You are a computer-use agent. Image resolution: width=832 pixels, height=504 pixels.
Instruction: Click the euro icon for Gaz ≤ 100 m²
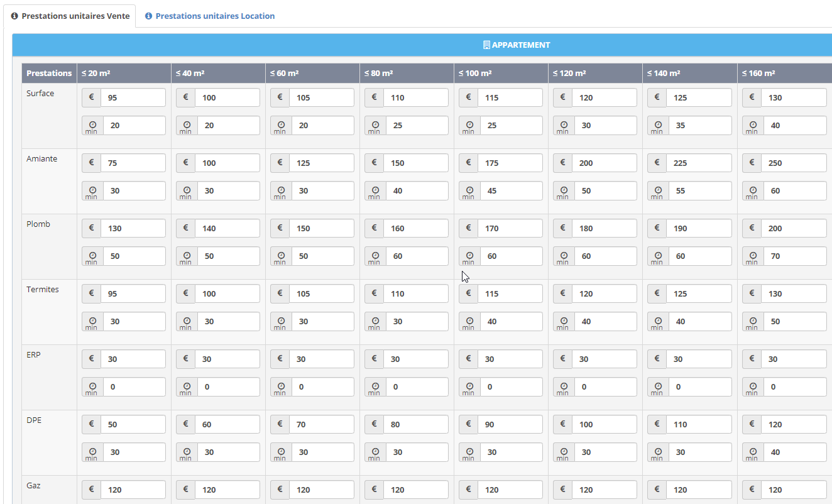469,490
